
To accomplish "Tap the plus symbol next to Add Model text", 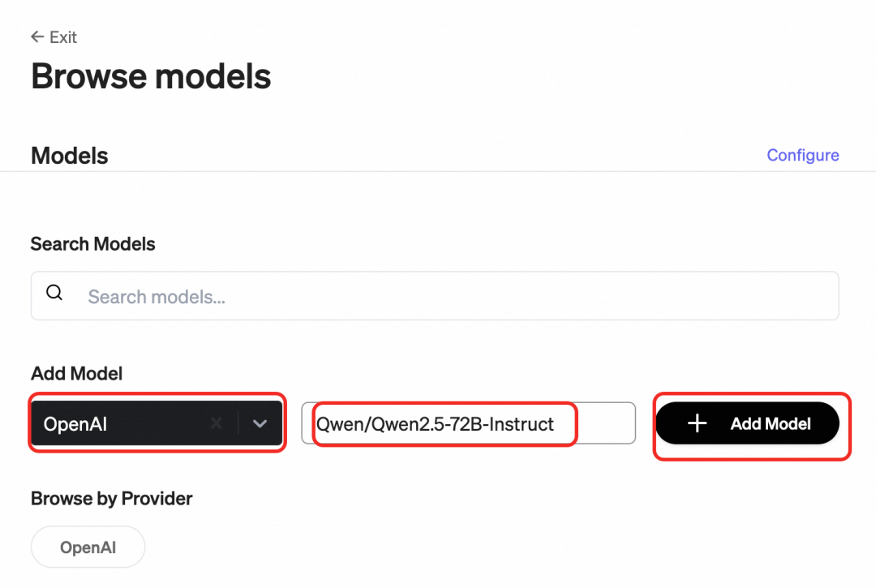I will pyautogui.click(x=697, y=423).
